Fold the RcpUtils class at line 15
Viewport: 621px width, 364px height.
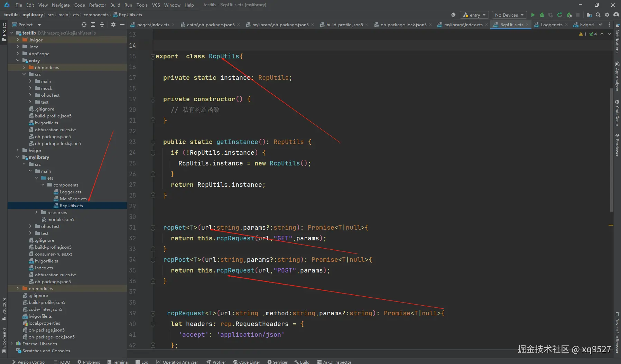click(152, 56)
